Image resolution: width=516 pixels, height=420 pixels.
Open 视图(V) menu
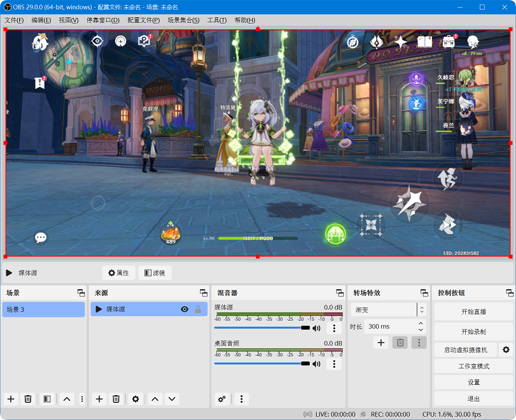click(69, 20)
